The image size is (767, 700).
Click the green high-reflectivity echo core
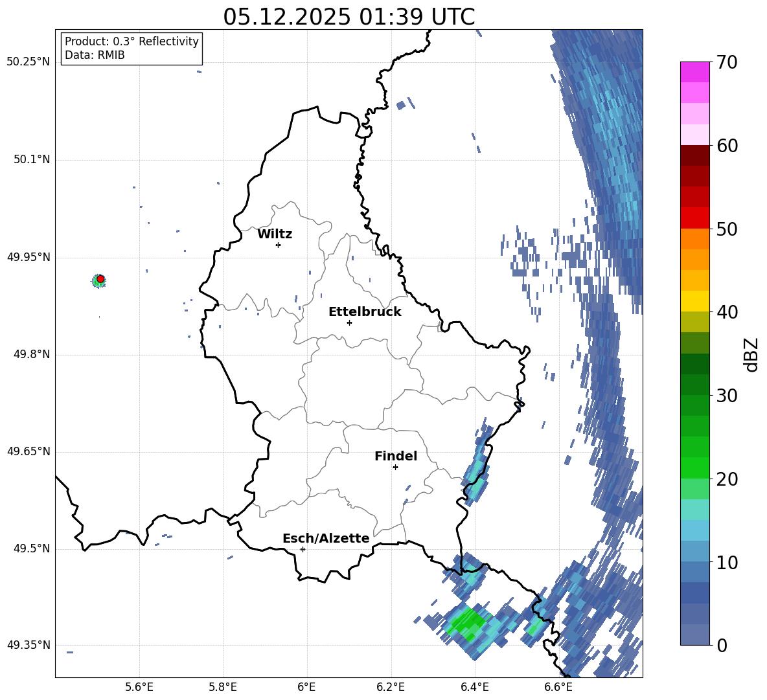(468, 624)
